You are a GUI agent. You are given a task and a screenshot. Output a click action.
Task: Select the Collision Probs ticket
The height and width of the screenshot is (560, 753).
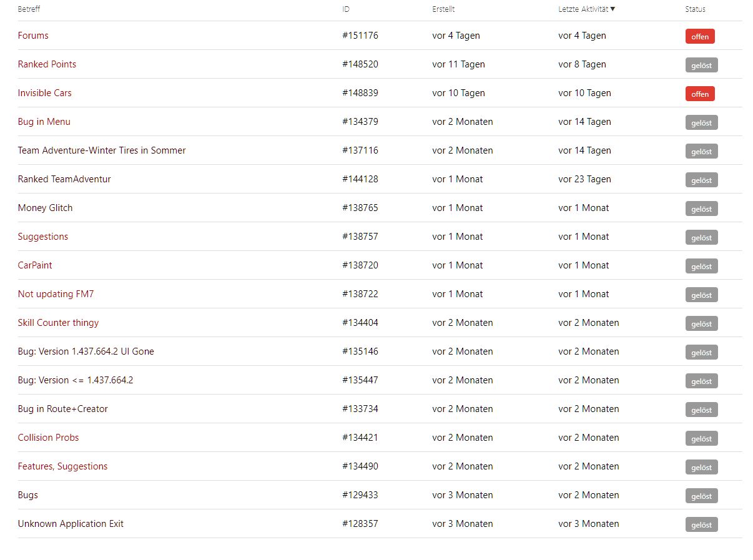[48, 438]
